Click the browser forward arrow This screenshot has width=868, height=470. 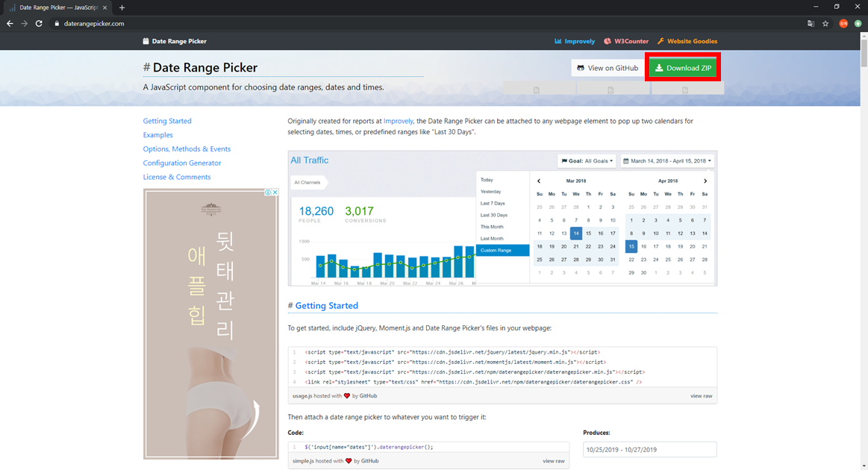tap(24, 23)
